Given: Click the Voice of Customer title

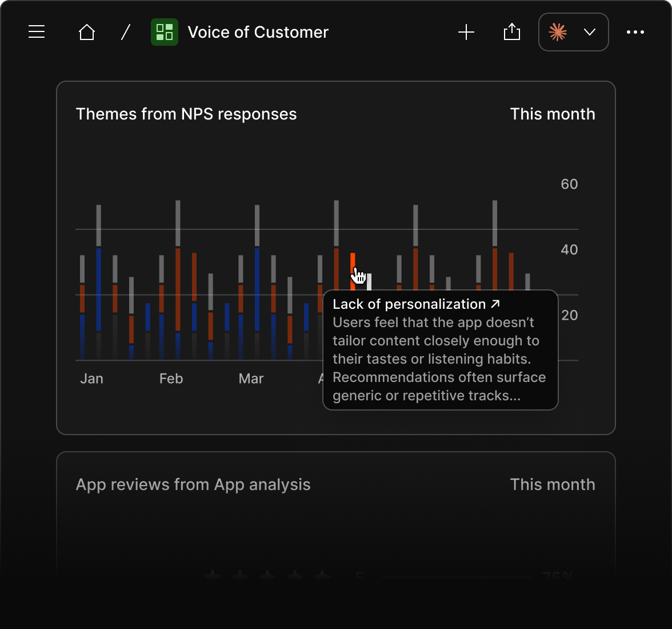Looking at the screenshot, I should (x=258, y=32).
